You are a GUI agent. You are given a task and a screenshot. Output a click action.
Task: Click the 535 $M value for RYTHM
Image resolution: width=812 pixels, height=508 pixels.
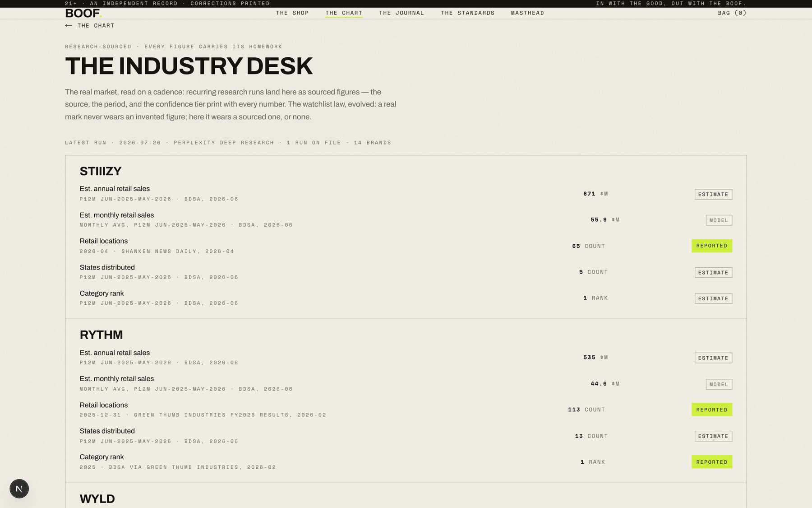[595, 357]
